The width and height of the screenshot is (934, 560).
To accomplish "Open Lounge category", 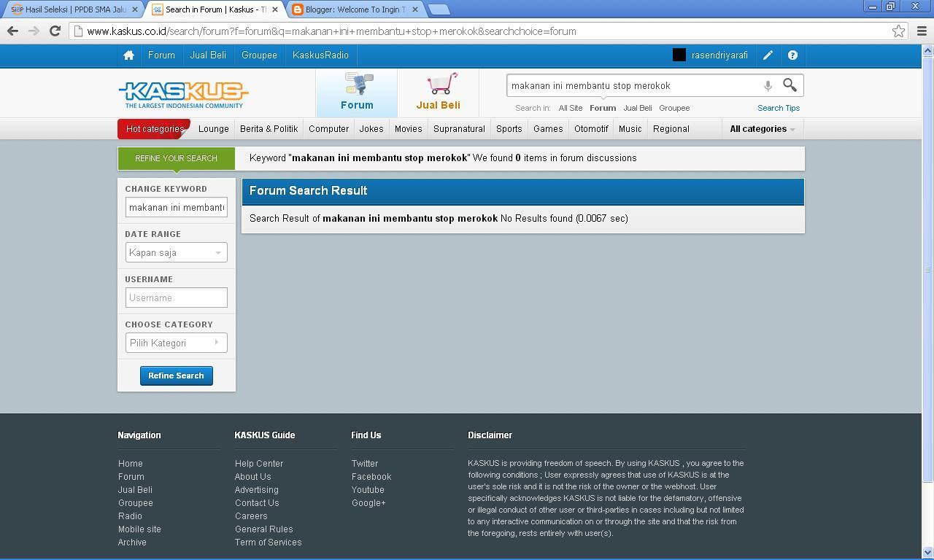I will click(x=214, y=129).
